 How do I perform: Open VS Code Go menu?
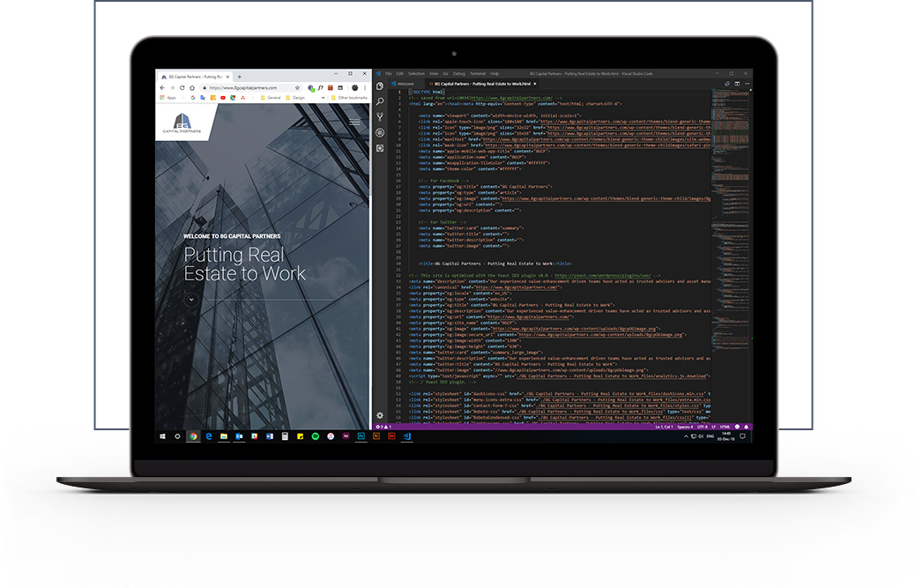click(x=445, y=73)
